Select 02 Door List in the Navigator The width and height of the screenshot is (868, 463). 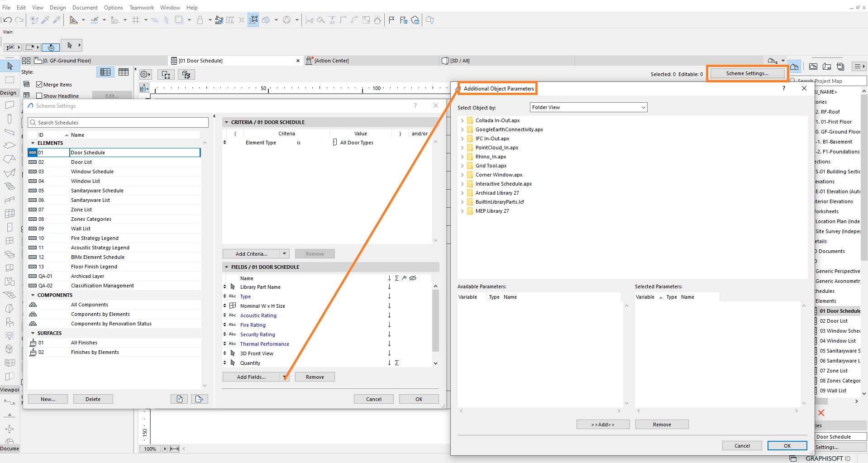tap(834, 321)
